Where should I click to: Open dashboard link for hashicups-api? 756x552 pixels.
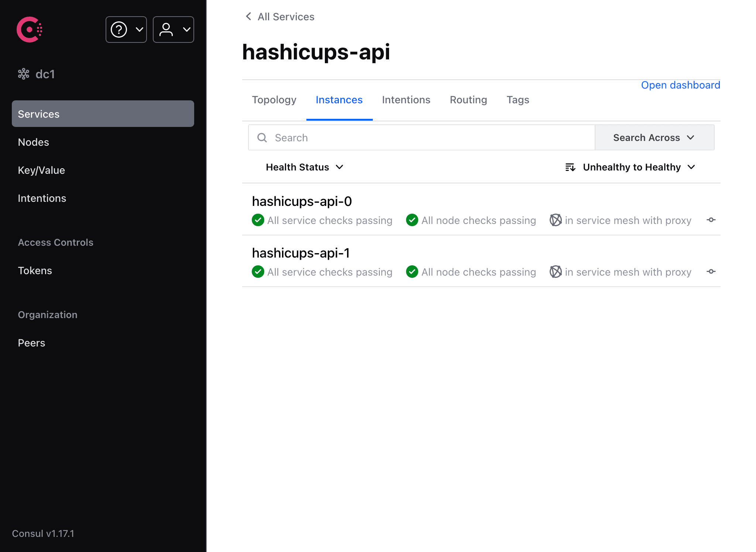(x=681, y=85)
